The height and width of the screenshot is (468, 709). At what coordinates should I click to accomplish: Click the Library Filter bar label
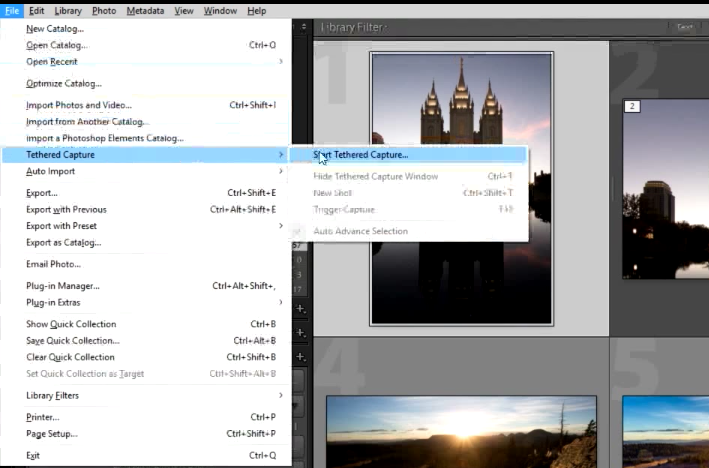354,28
